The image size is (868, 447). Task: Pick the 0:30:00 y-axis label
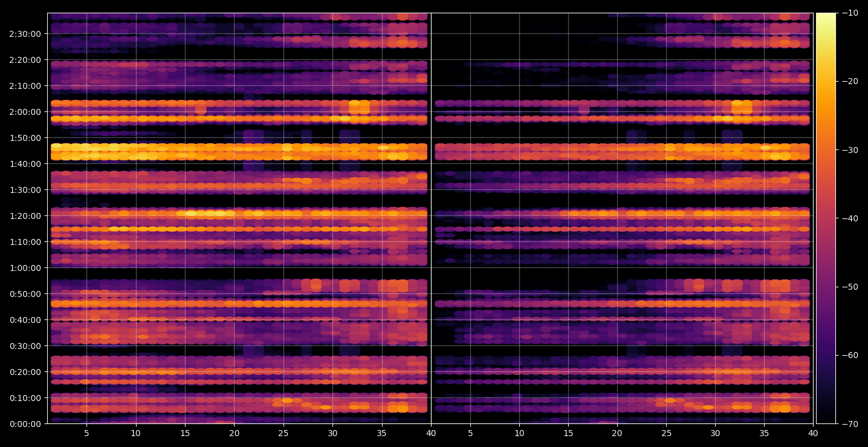click(25, 346)
